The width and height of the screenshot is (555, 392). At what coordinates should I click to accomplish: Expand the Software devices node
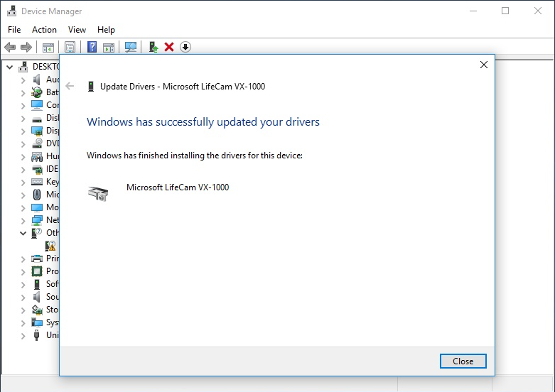(x=23, y=285)
